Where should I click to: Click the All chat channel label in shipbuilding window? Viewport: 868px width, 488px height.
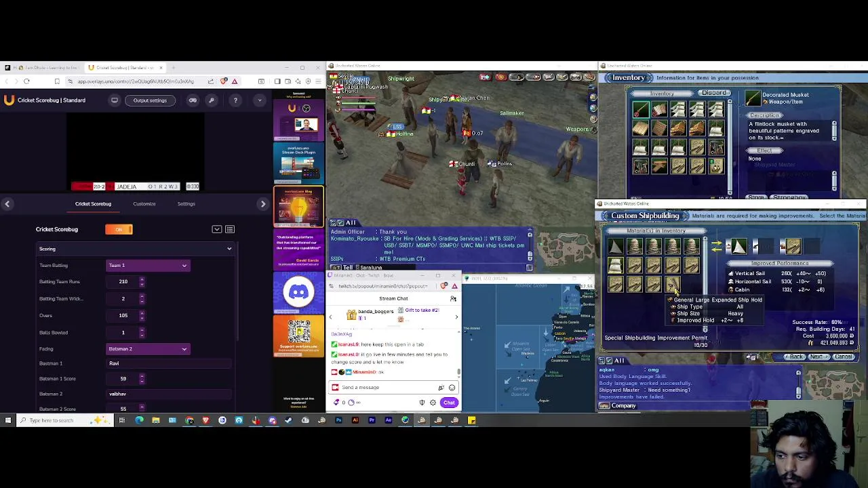[619, 361]
